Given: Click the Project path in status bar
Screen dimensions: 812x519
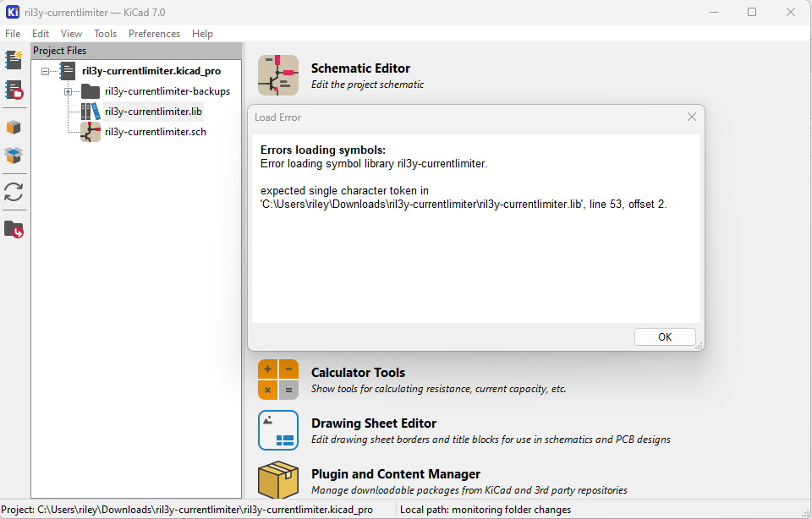Looking at the screenshot, I should (187, 510).
